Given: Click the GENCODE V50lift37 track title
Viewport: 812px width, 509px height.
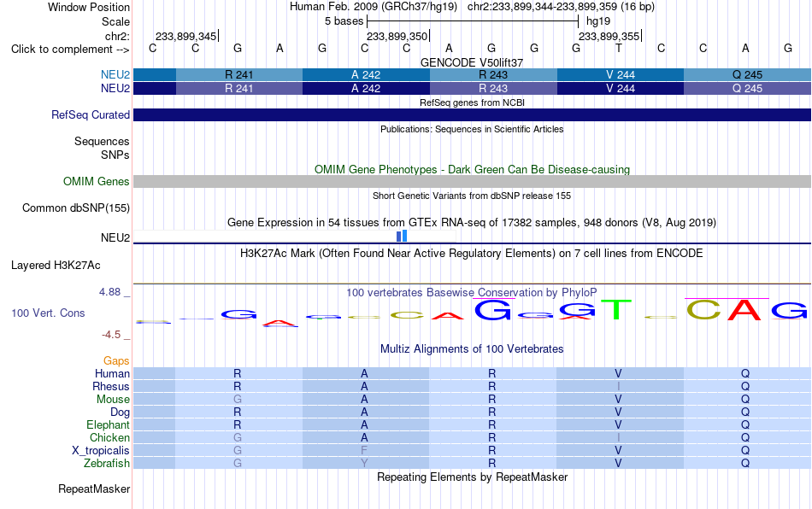Looking at the screenshot, I should click(472, 62).
